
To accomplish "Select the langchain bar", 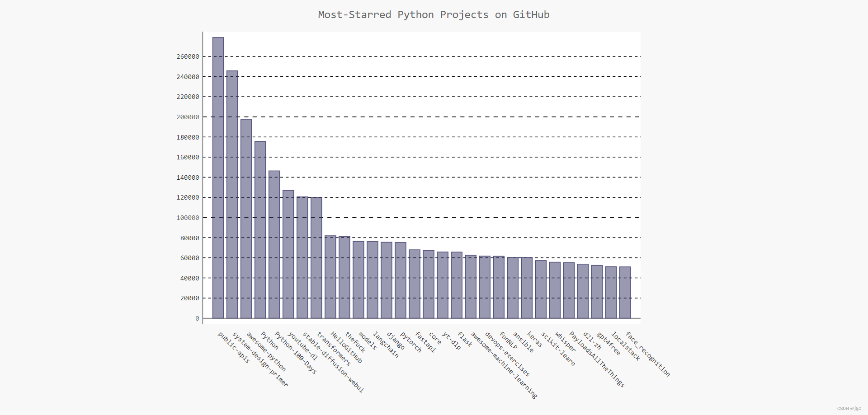I will click(373, 280).
